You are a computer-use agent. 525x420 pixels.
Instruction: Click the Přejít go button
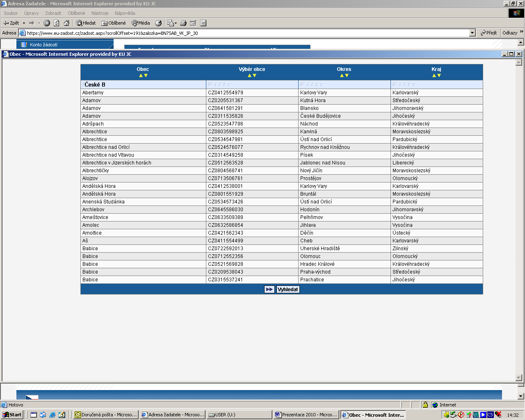point(489,33)
